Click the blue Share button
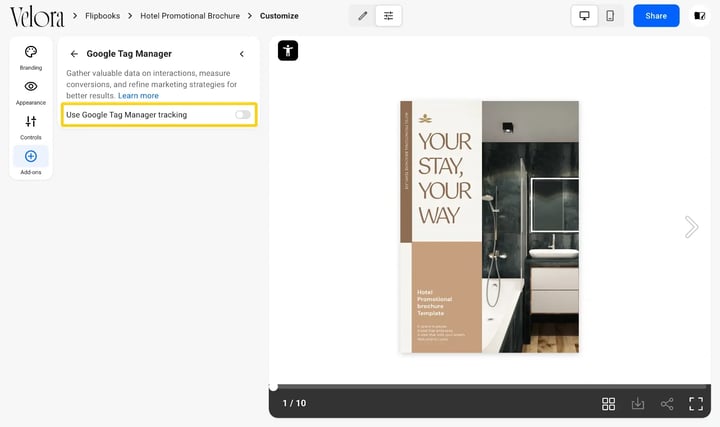 coord(656,16)
